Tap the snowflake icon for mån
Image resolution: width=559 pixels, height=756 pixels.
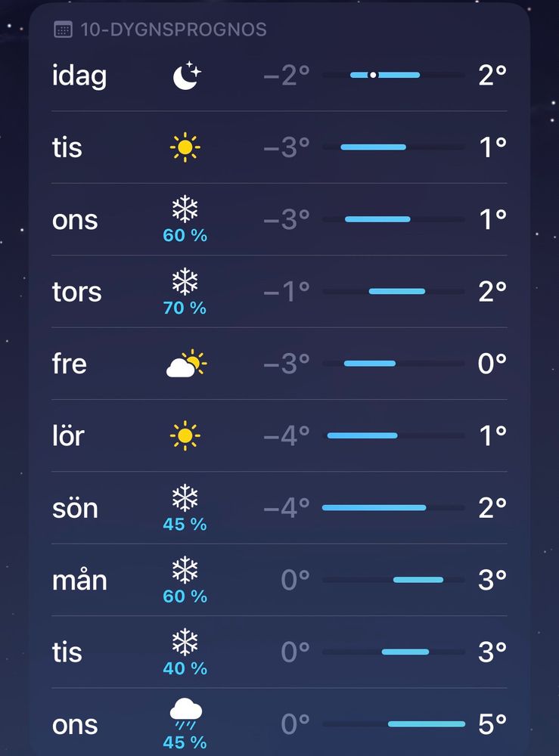tap(185, 570)
